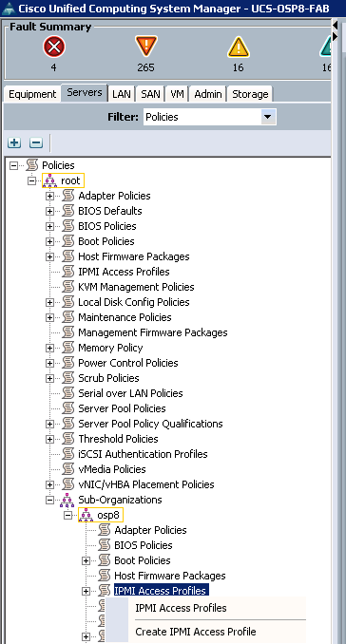The width and height of the screenshot is (346, 644).
Task: Select Serial over LAN Policies row
Action: 130,393
